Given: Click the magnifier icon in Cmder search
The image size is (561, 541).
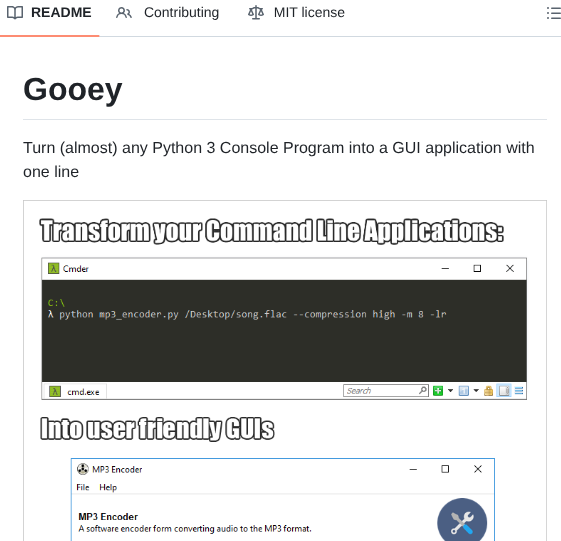Looking at the screenshot, I should click(423, 390).
